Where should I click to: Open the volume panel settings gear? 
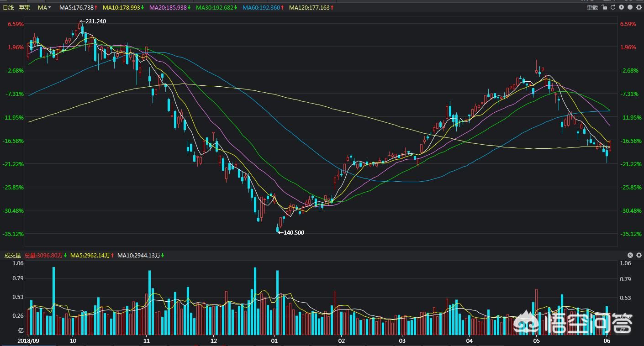639,256
